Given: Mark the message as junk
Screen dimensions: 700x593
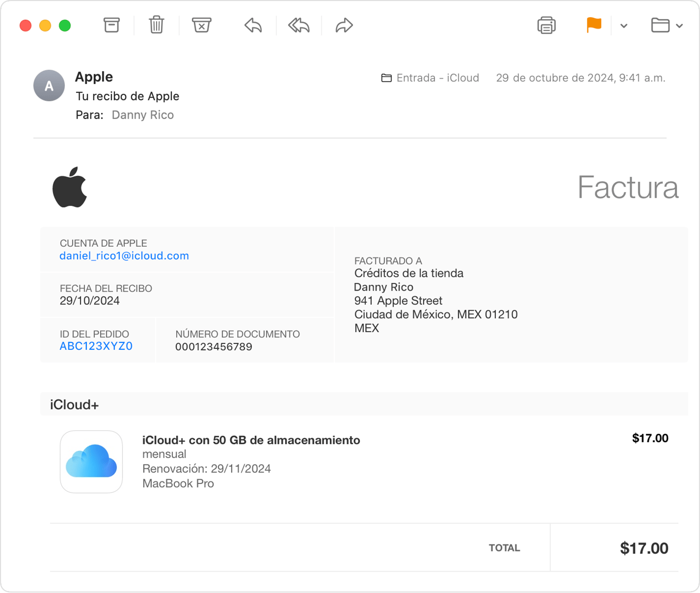Looking at the screenshot, I should click(x=202, y=25).
